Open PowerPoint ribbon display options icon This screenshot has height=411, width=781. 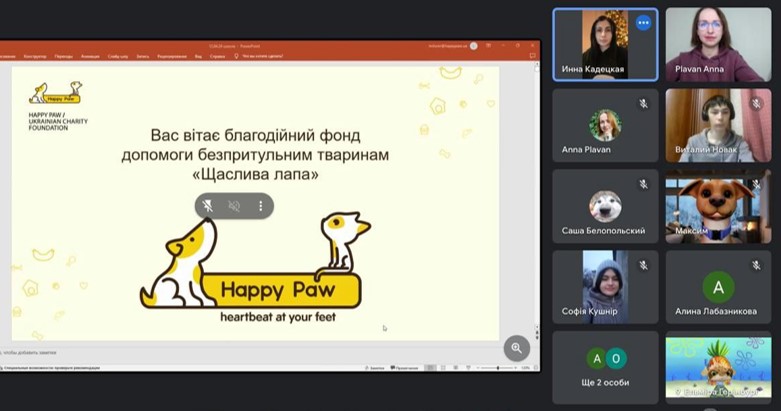click(489, 46)
